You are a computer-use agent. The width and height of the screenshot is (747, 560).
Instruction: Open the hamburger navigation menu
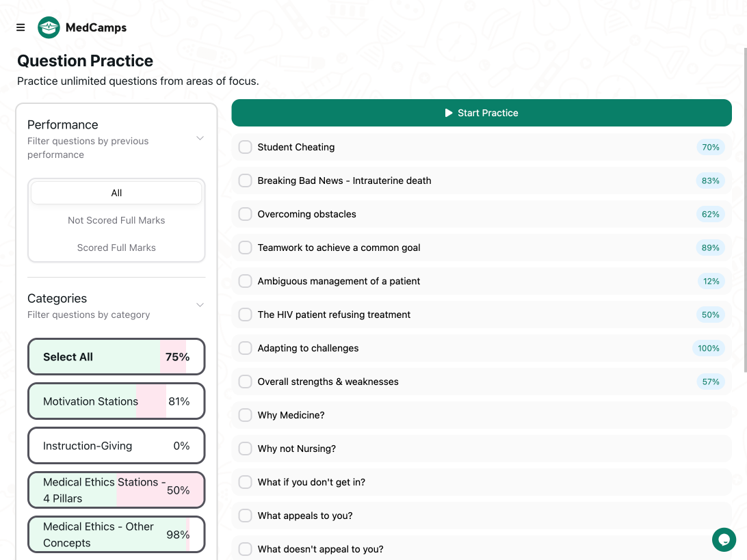click(21, 27)
